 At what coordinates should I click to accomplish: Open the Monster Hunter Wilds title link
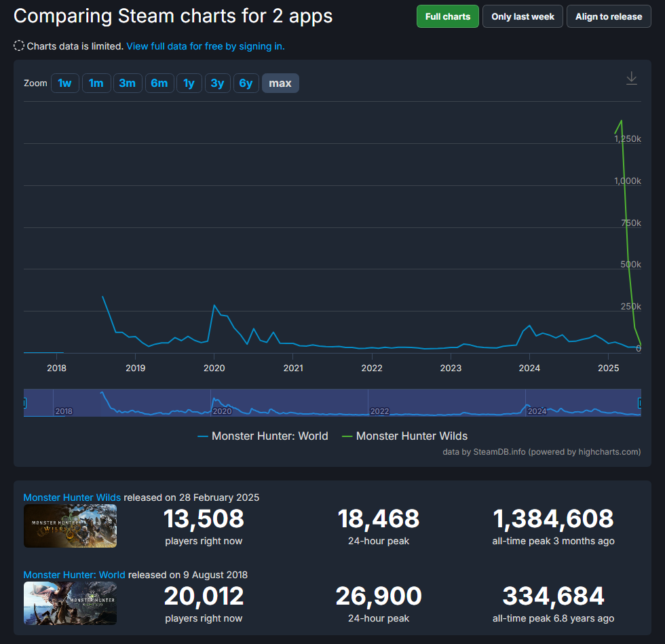coord(72,497)
